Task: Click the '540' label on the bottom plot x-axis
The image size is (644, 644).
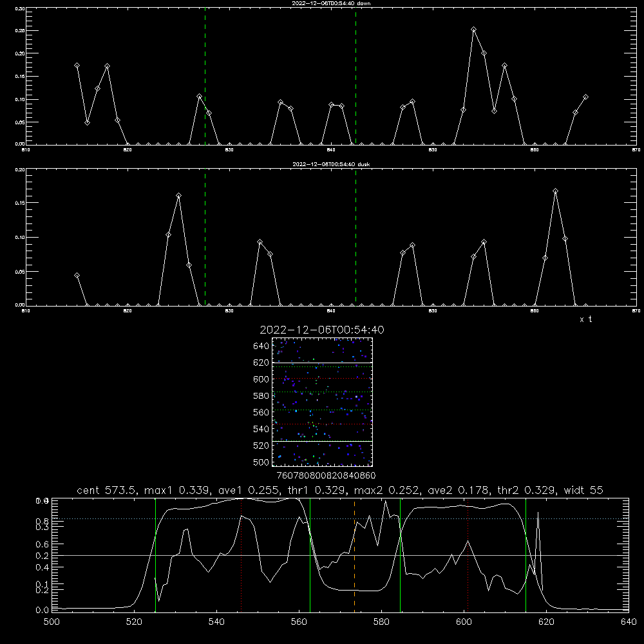Action: [x=216, y=622]
